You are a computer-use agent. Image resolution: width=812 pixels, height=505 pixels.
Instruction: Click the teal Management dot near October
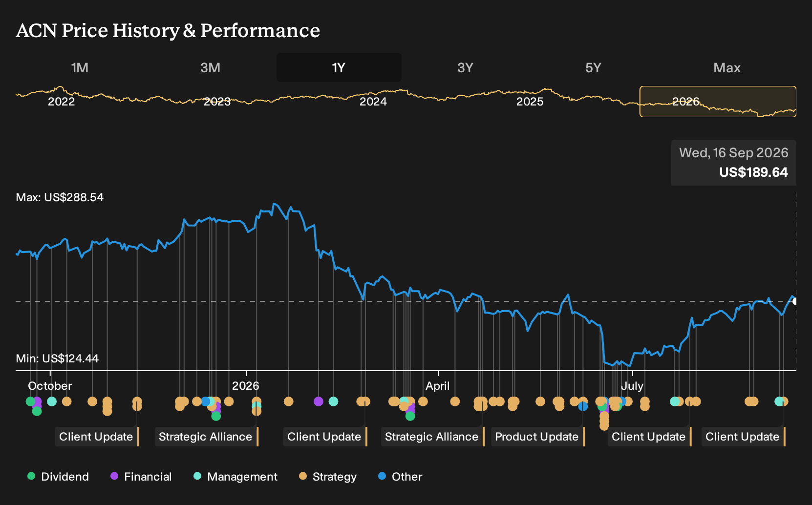click(x=52, y=401)
